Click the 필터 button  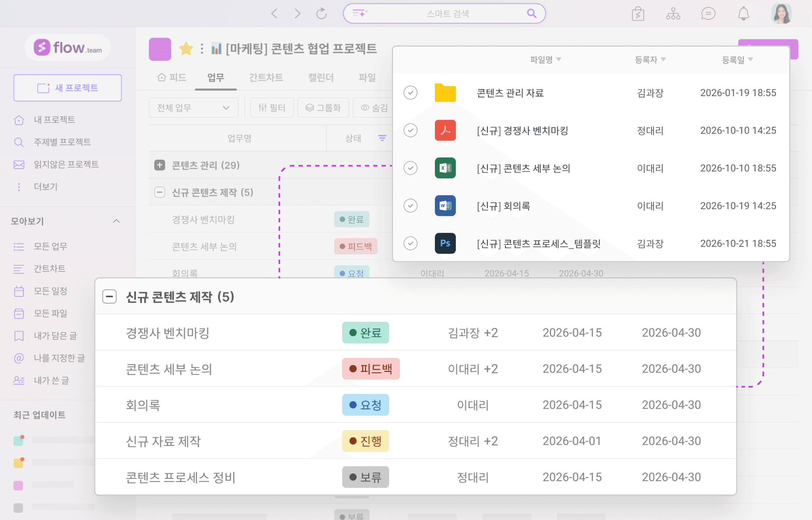(x=272, y=108)
